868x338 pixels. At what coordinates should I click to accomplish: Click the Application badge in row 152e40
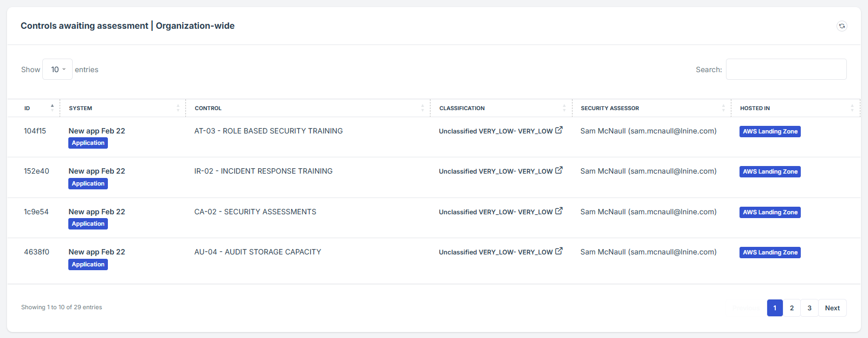coord(88,184)
